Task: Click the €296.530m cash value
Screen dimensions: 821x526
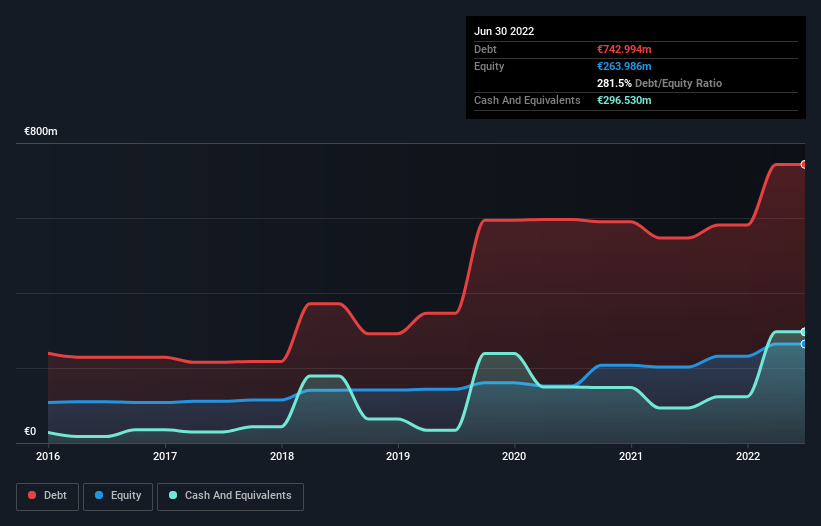Action: point(624,100)
